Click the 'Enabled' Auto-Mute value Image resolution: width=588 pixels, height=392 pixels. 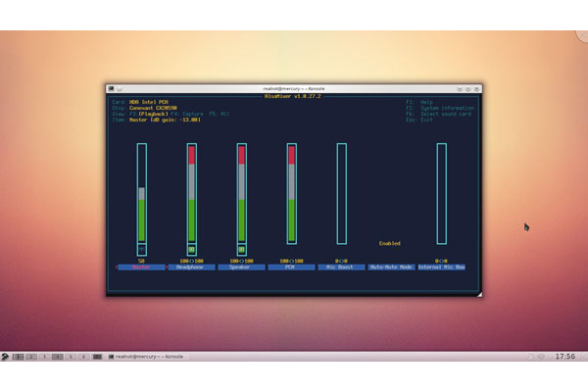(x=390, y=243)
